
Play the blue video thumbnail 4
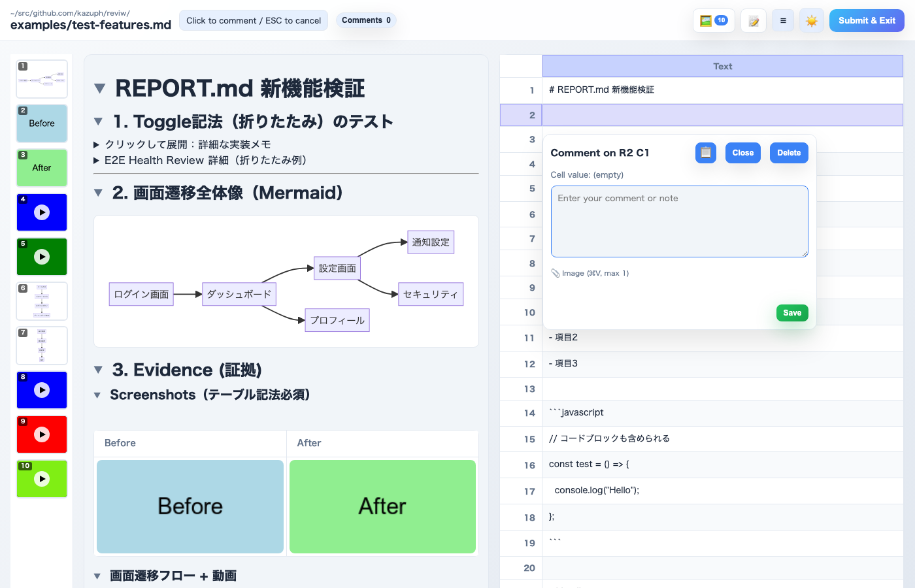click(41, 212)
